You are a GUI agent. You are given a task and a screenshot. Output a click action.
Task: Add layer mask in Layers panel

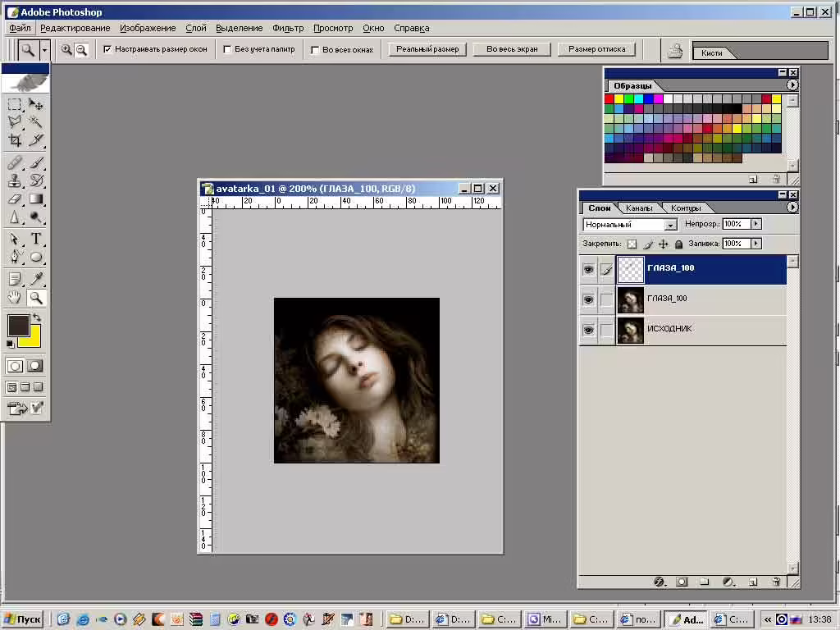pyautogui.click(x=682, y=582)
